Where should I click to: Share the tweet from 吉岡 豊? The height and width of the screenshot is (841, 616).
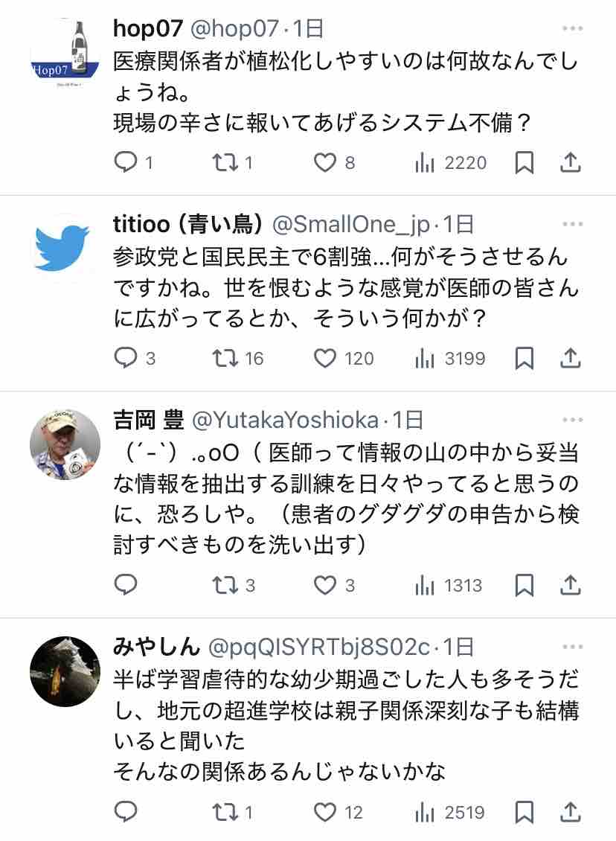pos(571,585)
